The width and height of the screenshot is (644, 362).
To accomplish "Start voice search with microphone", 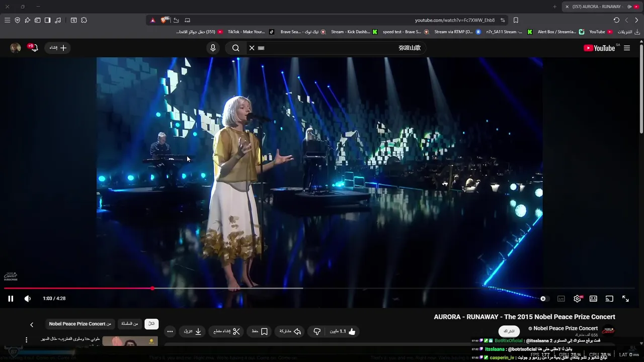I will (x=213, y=48).
